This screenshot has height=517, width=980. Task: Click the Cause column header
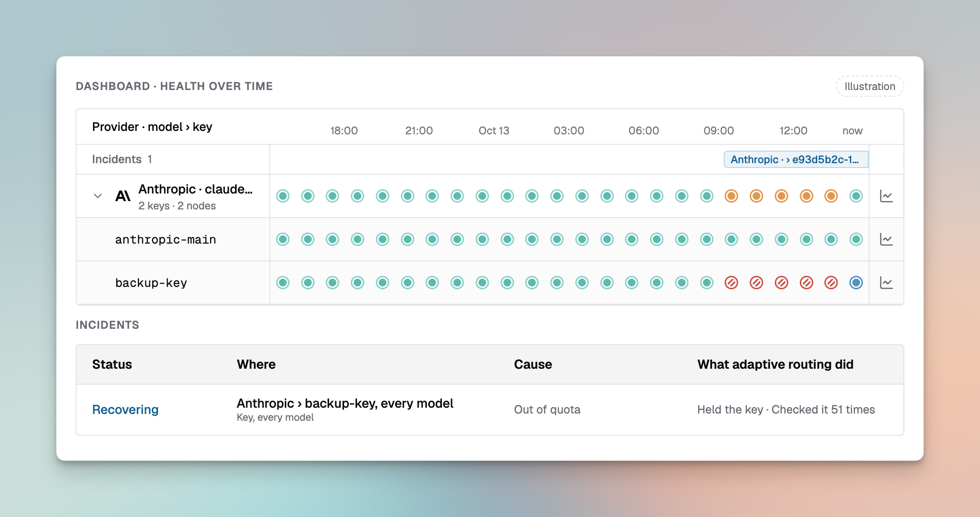click(533, 364)
